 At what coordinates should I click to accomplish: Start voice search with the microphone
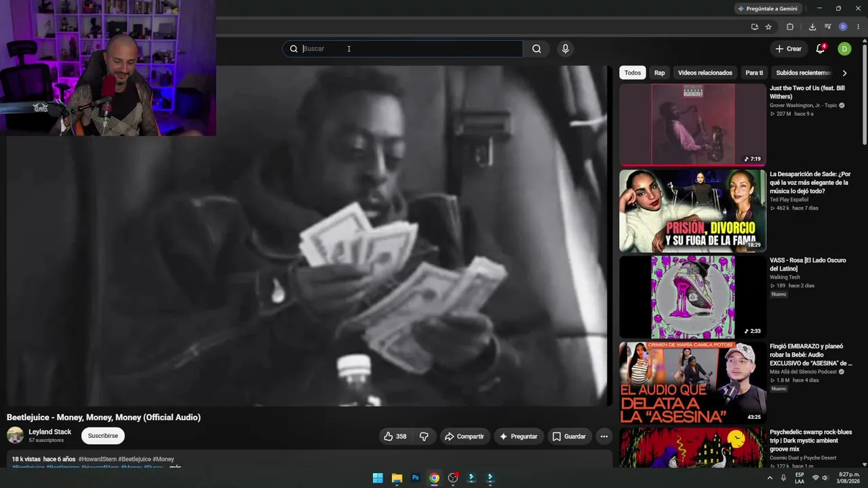[566, 49]
